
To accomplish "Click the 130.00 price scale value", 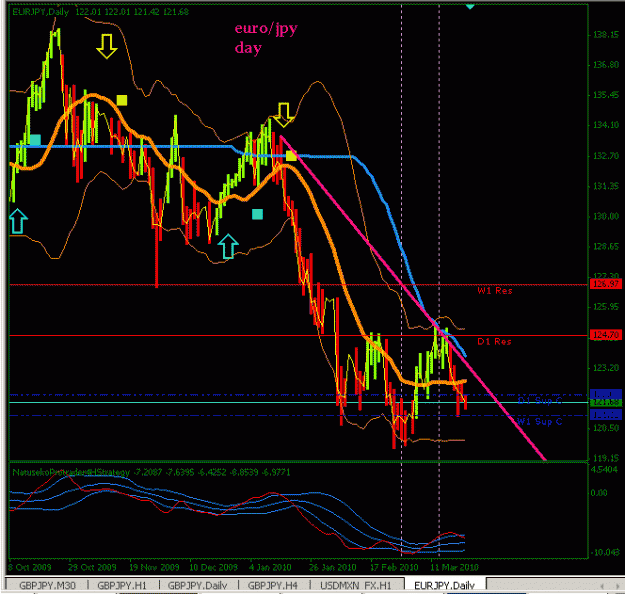I will (x=606, y=216).
